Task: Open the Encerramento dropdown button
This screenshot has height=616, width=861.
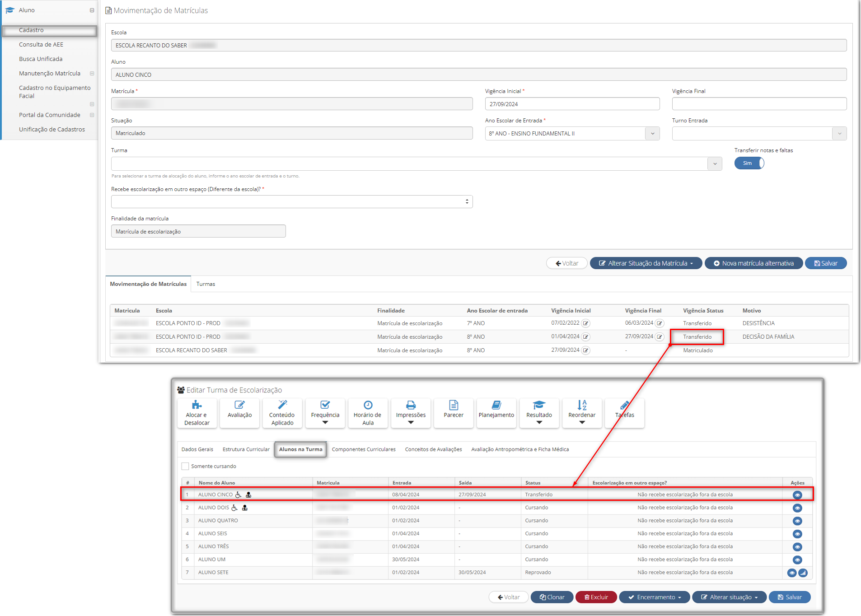Action: pyautogui.click(x=654, y=597)
